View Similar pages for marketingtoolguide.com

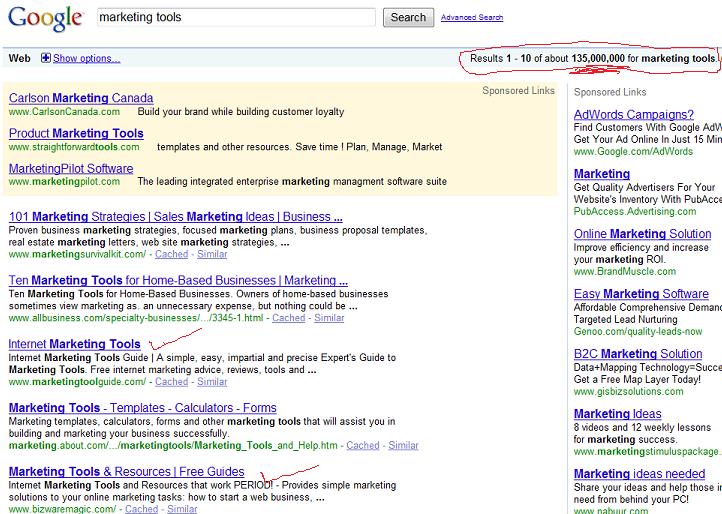point(212,382)
